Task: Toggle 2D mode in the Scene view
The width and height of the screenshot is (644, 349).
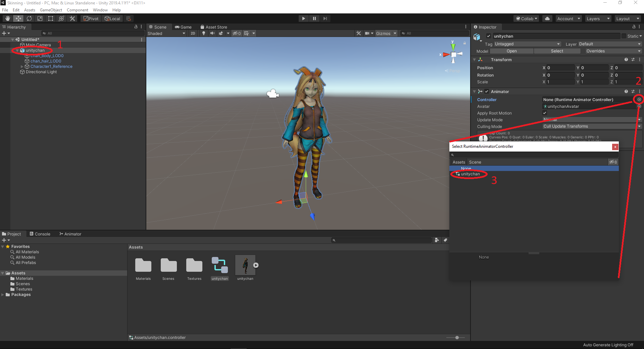Action: click(193, 33)
